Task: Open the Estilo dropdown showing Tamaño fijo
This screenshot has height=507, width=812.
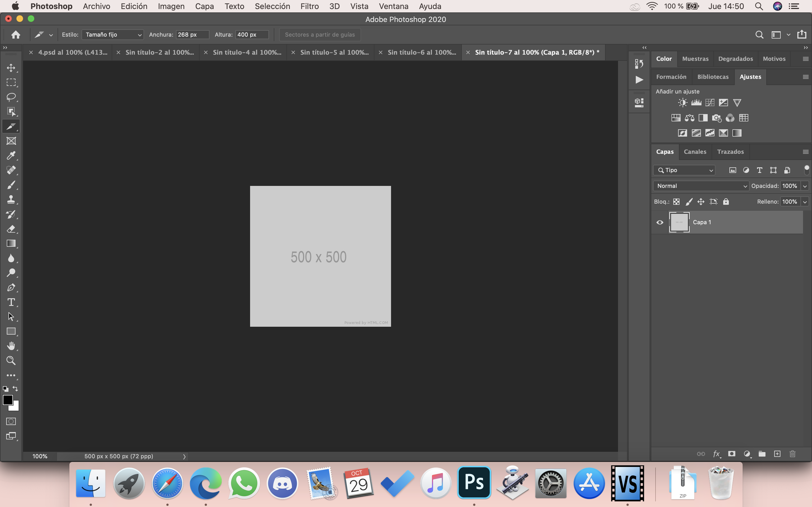Action: 112,35
